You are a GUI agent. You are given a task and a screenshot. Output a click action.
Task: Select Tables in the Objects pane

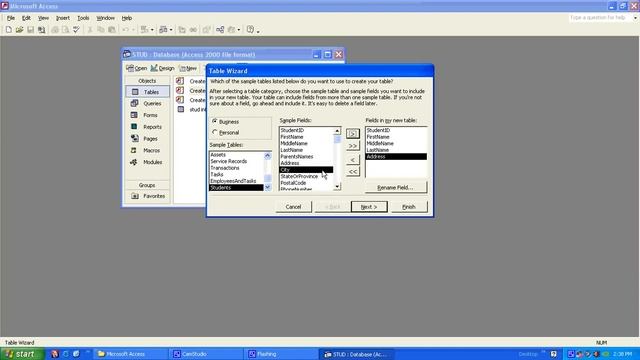pos(147,92)
